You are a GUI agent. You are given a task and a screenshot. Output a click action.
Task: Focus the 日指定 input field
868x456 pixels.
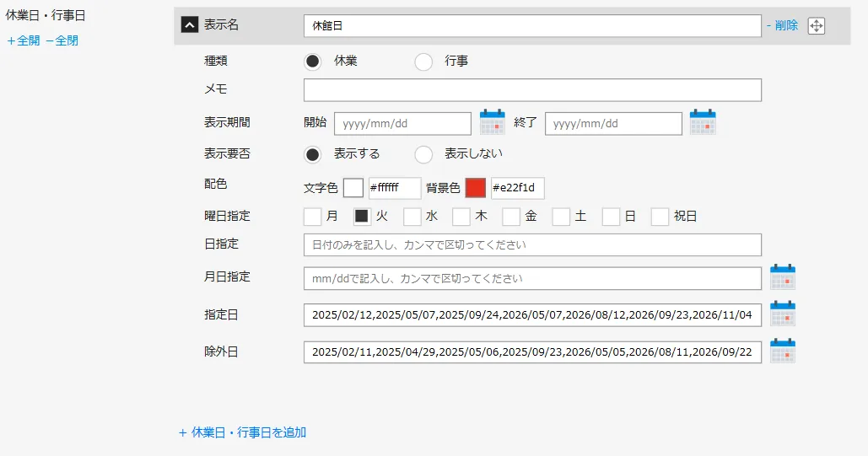coord(532,245)
